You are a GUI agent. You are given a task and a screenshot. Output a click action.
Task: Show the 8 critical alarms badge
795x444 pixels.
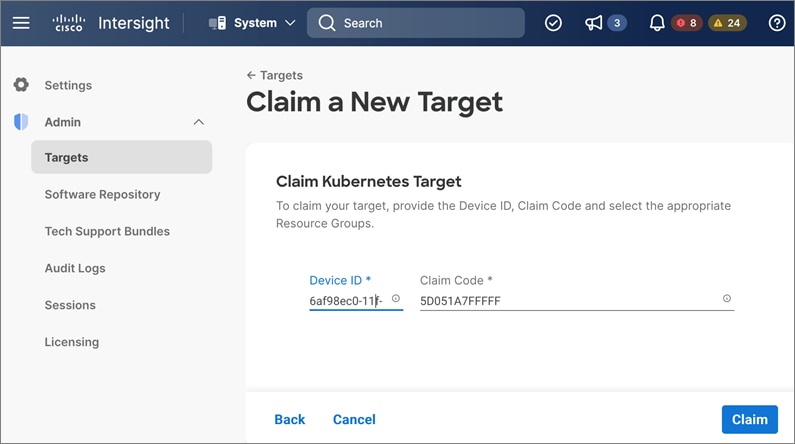point(687,23)
